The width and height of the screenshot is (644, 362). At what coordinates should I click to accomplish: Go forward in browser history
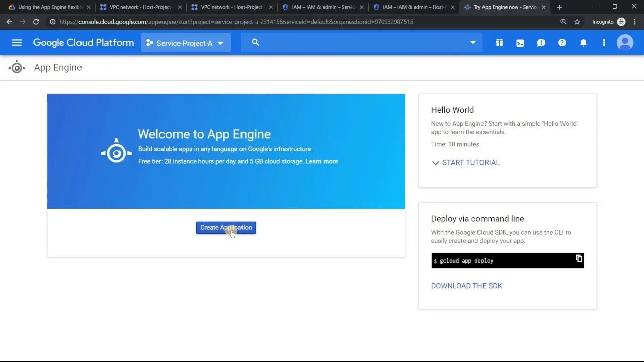[22, 22]
